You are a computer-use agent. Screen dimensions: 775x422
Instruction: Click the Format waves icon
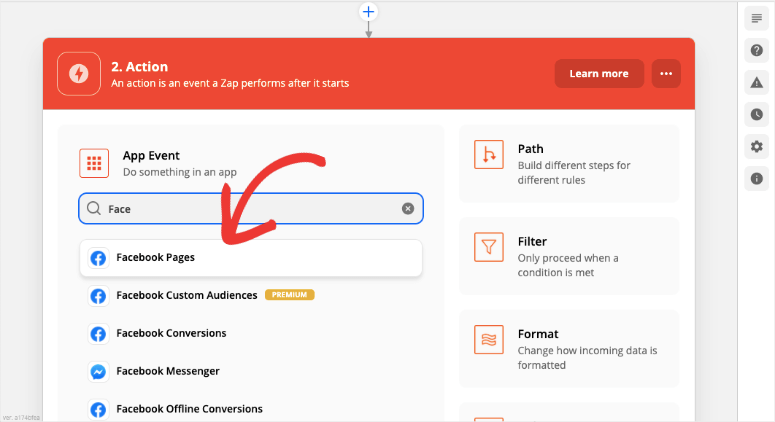pyautogui.click(x=489, y=339)
